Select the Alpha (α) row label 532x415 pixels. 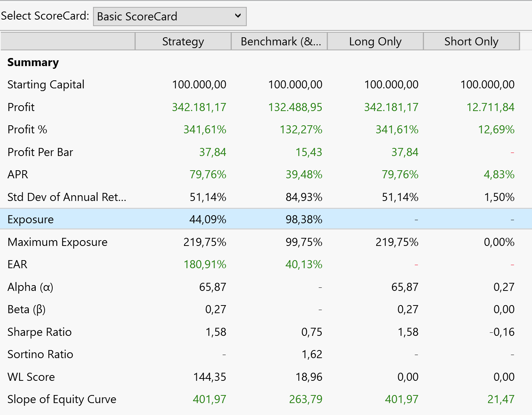pos(30,287)
